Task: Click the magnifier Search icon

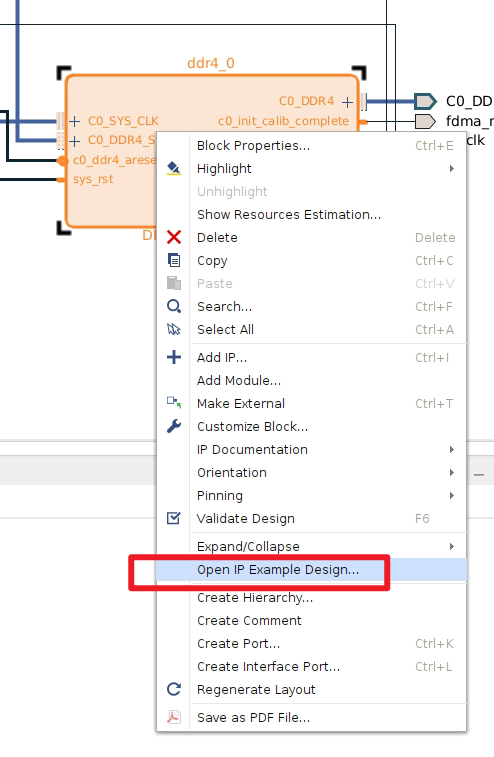Action: [174, 306]
